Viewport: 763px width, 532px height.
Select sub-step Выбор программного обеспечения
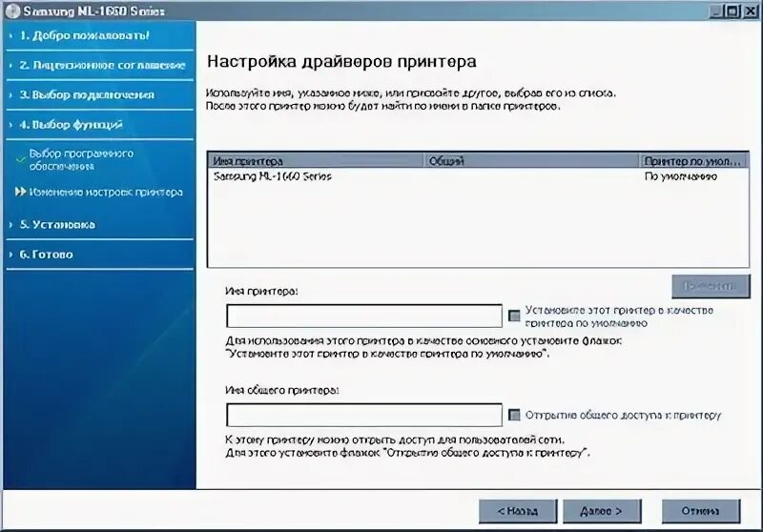click(81, 159)
